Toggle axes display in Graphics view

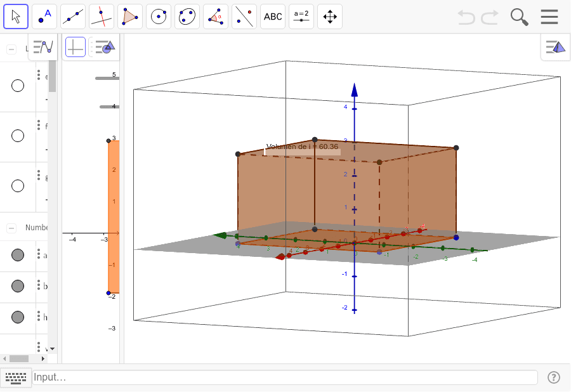click(75, 47)
